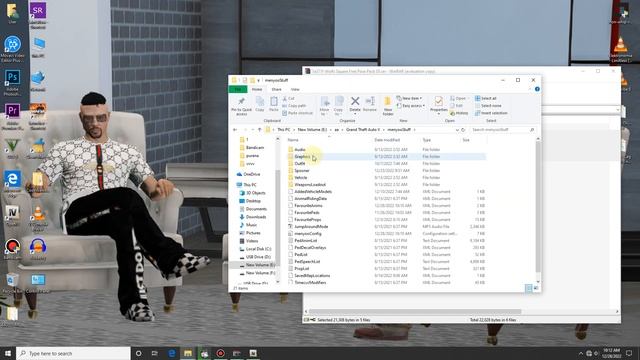Switch to the Details view icon

tap(529, 288)
